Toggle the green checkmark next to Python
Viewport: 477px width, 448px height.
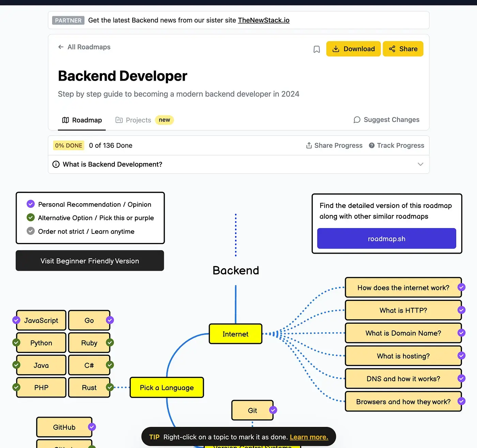16,342
